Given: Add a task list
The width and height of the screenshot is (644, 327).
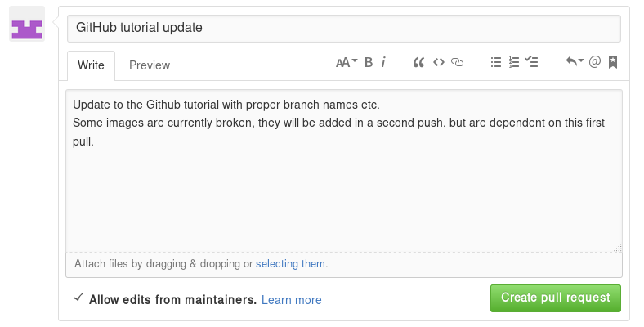Looking at the screenshot, I should [532, 62].
